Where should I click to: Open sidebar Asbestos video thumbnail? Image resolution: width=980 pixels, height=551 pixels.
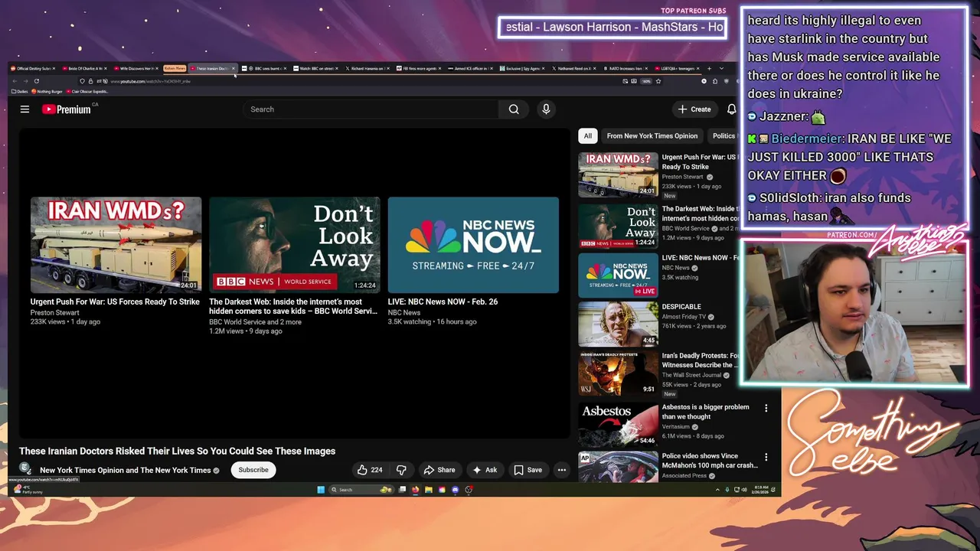click(618, 425)
